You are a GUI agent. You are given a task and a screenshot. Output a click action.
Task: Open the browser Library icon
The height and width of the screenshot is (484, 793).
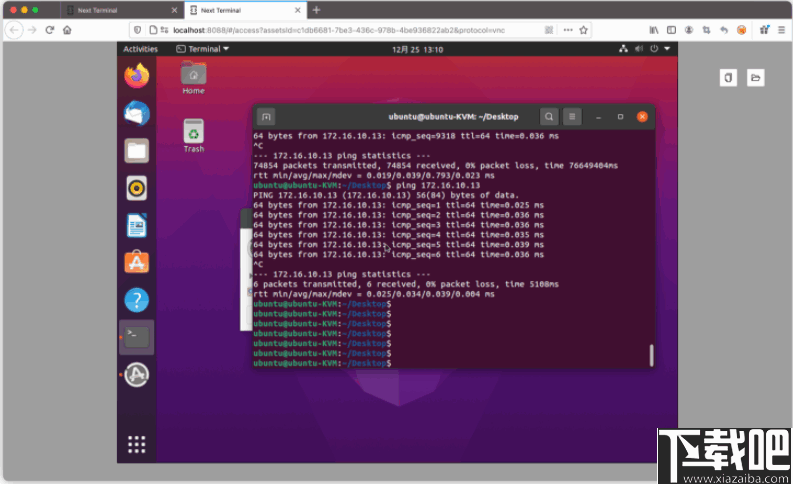tap(654, 30)
